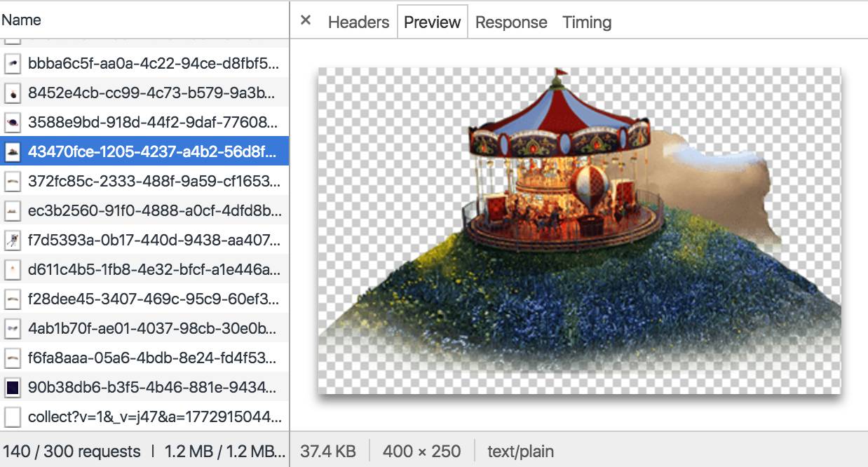
Task: Click the 3588e9bd request thumbnail icon
Action: tap(13, 122)
